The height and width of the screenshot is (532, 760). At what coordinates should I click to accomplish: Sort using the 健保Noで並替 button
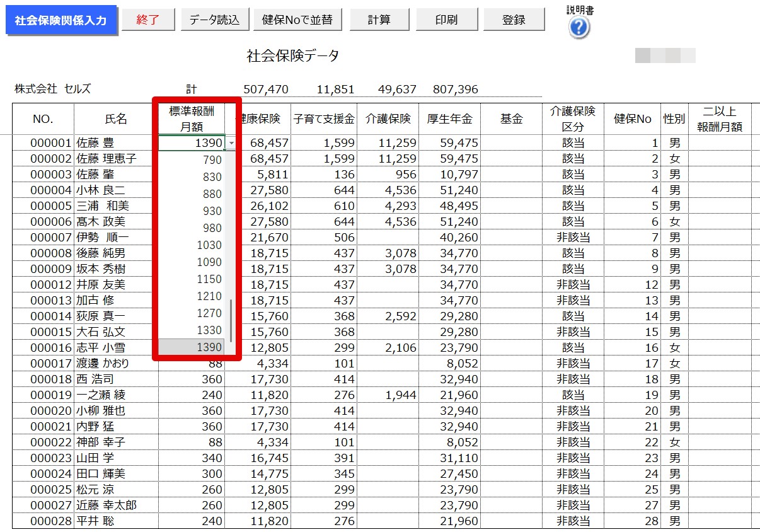pyautogui.click(x=297, y=20)
